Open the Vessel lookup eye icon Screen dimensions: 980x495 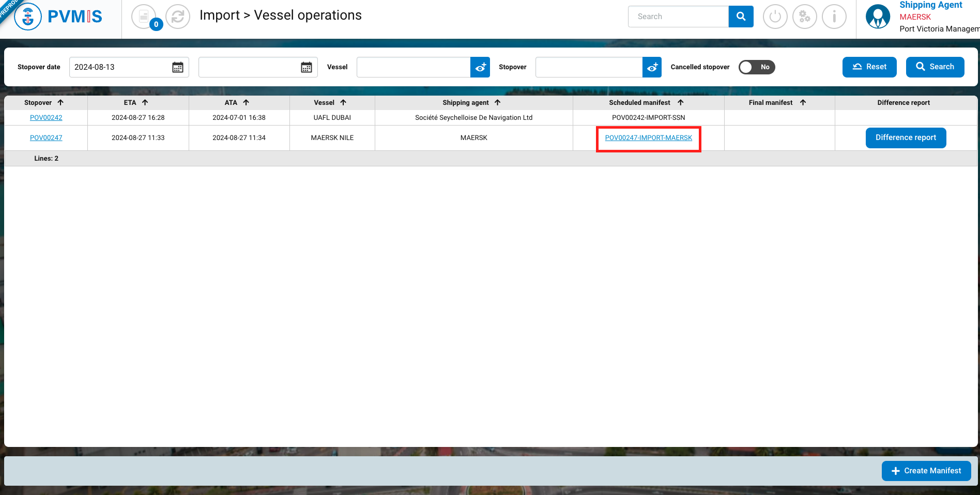pos(480,67)
